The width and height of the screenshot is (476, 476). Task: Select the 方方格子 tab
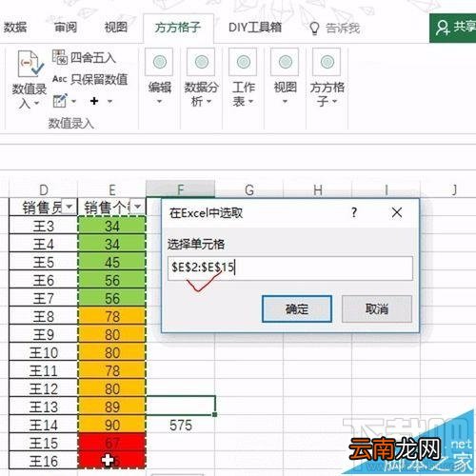[x=178, y=28]
